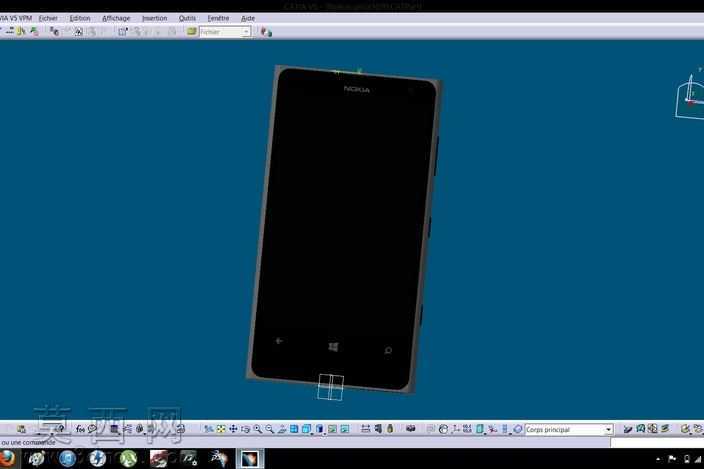
Task: Click the Axis System icon
Action: pyautogui.click(x=455, y=429)
